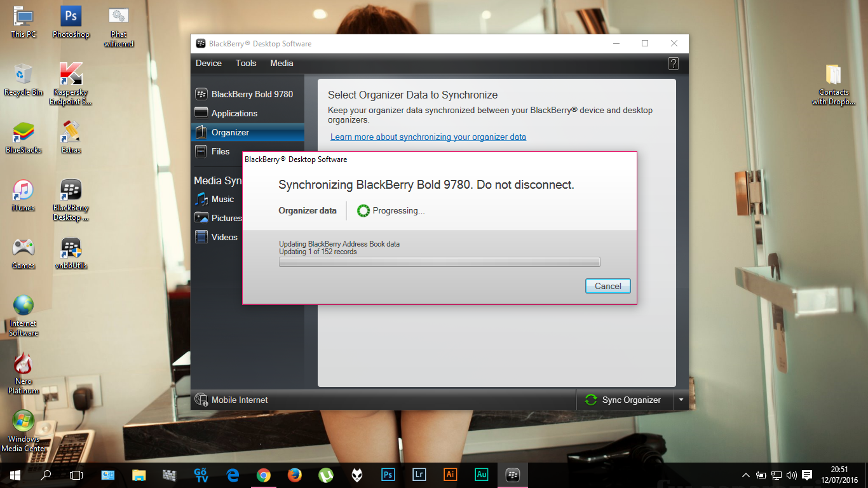Open Internet Software desktop icon
Image resolution: width=868 pixels, height=488 pixels.
(x=24, y=316)
